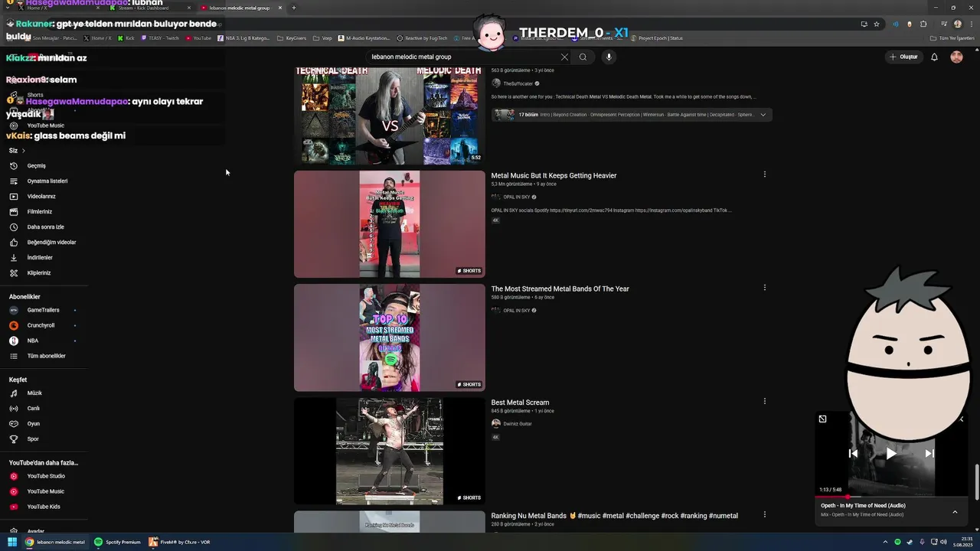Open Ranking Nu Metal Bands video title
980x551 pixels.
615,516
